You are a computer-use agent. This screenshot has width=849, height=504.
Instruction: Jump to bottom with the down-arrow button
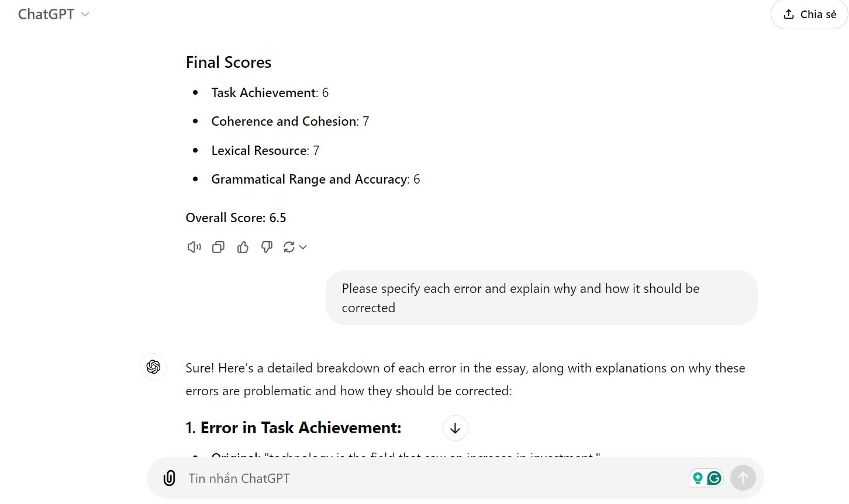pyautogui.click(x=455, y=428)
